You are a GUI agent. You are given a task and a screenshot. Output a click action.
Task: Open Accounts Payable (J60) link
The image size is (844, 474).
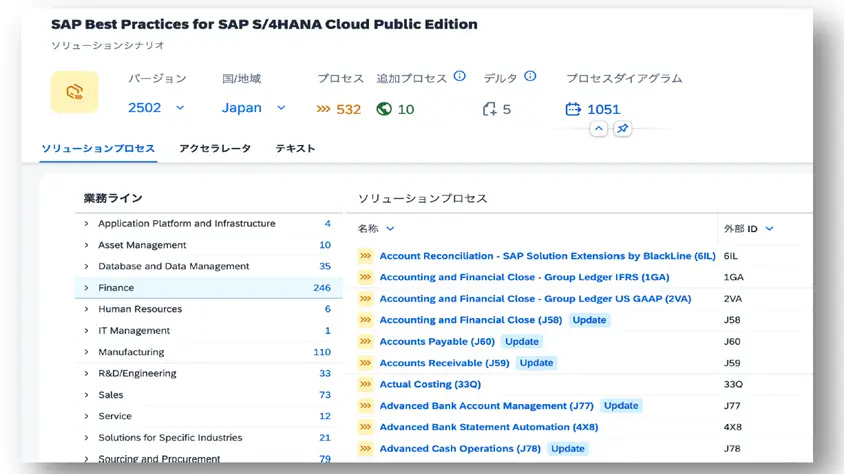click(x=437, y=342)
